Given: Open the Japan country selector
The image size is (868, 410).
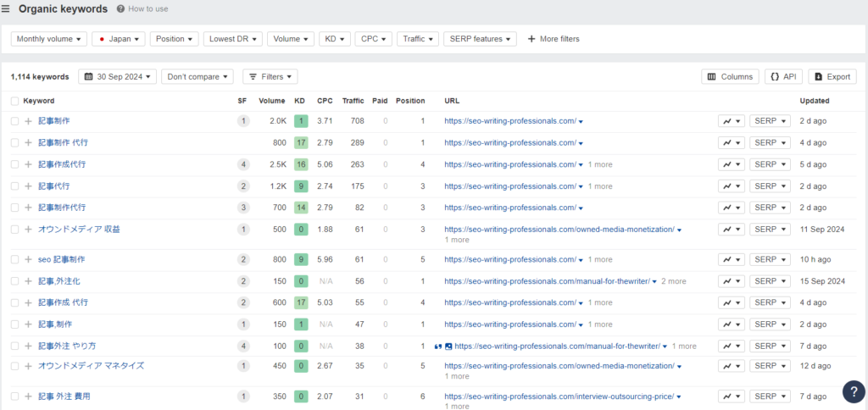Looking at the screenshot, I should 119,39.
